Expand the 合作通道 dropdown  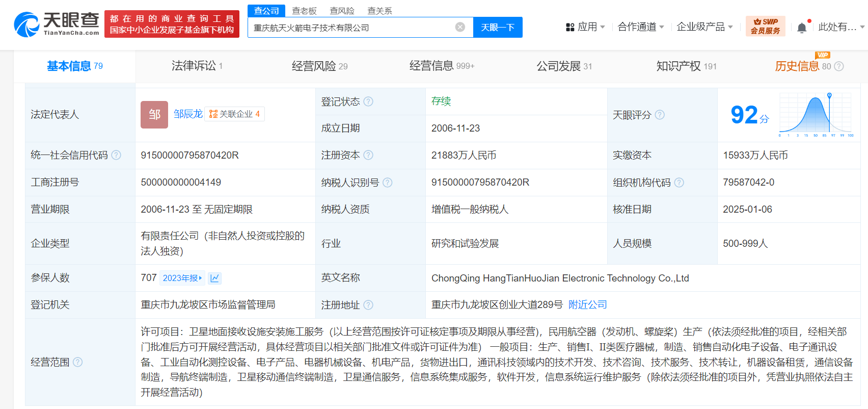coord(640,27)
